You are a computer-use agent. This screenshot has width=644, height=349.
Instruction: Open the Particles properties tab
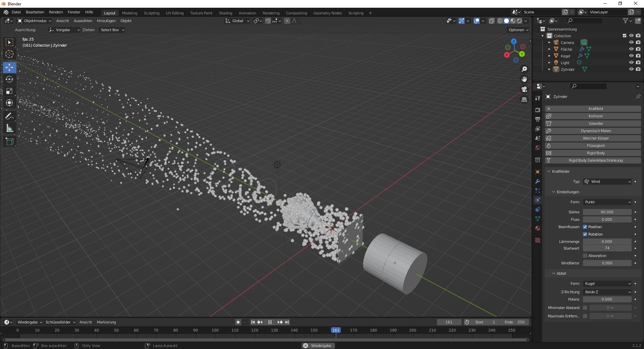tap(538, 191)
